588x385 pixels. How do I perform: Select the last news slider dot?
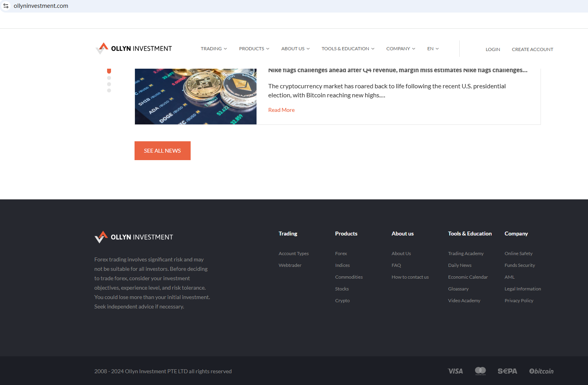(x=109, y=90)
